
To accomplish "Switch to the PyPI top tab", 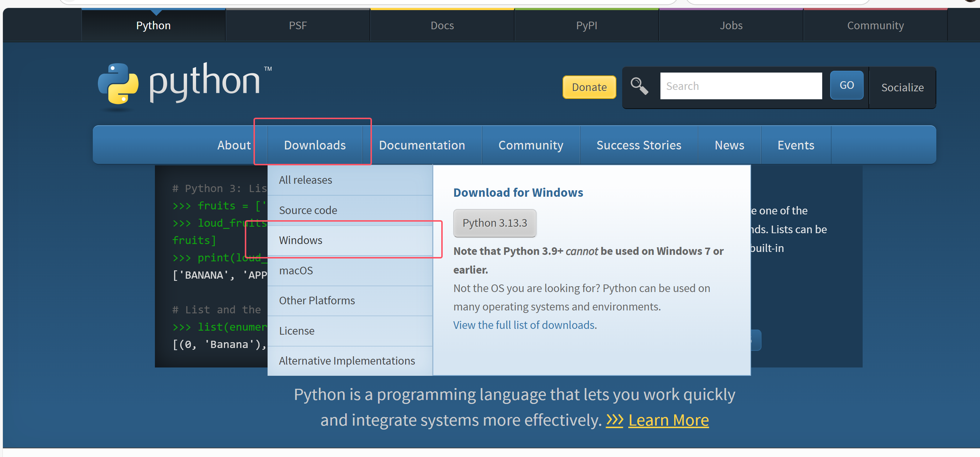I will coord(586,26).
